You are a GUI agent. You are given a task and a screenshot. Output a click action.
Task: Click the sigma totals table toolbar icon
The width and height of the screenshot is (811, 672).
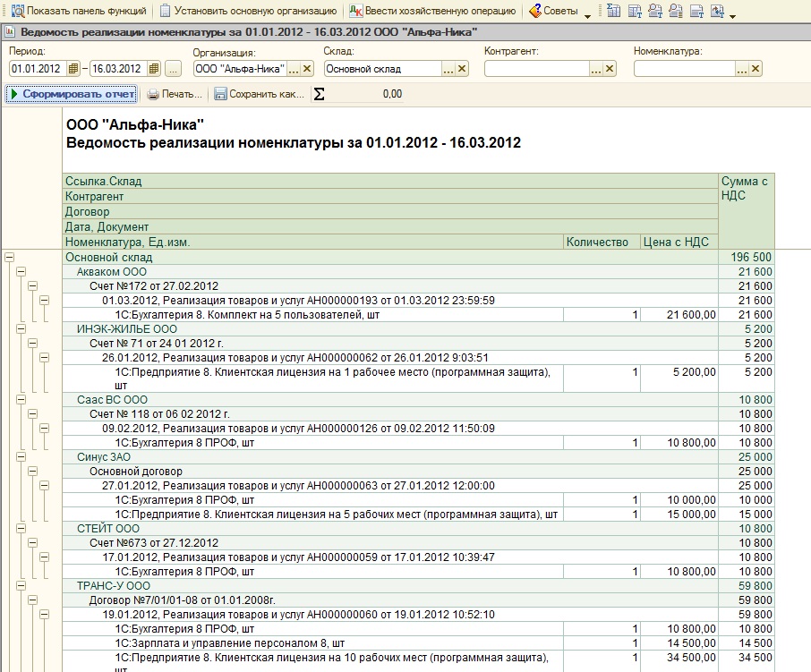[613, 11]
